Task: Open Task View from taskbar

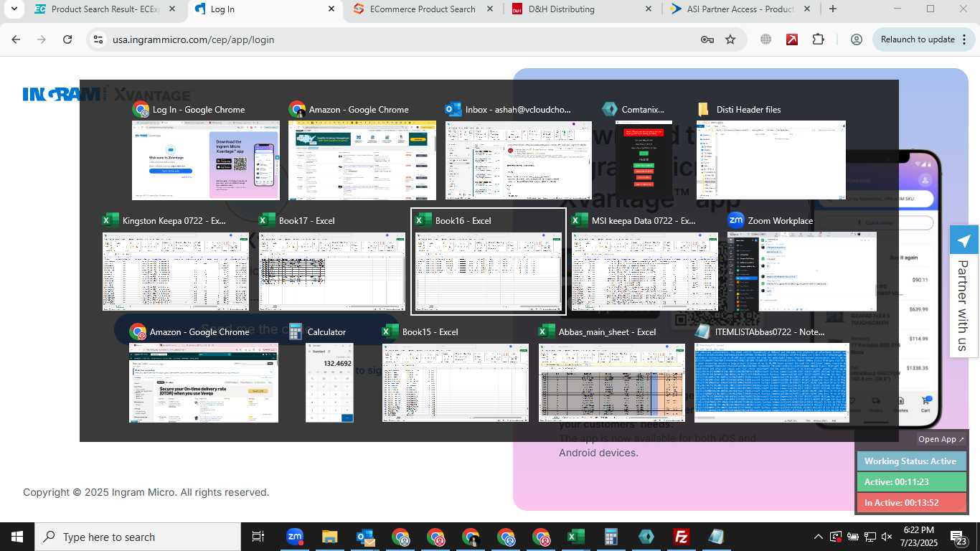Action: [258, 537]
